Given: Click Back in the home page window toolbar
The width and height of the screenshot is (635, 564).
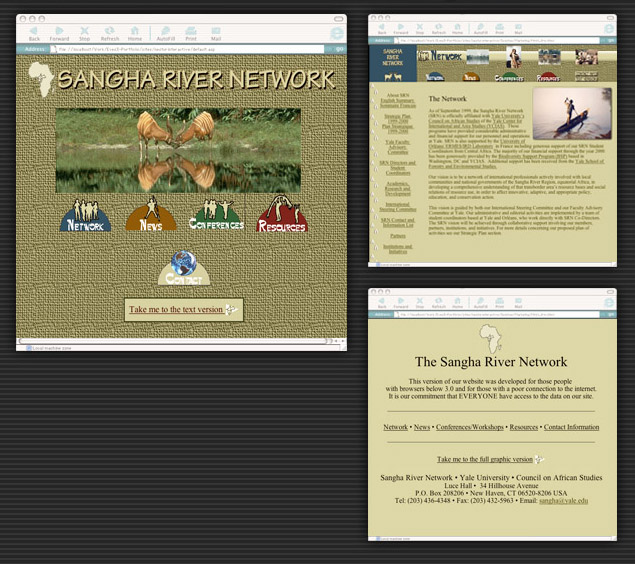Looking at the screenshot, I should coord(34,34).
